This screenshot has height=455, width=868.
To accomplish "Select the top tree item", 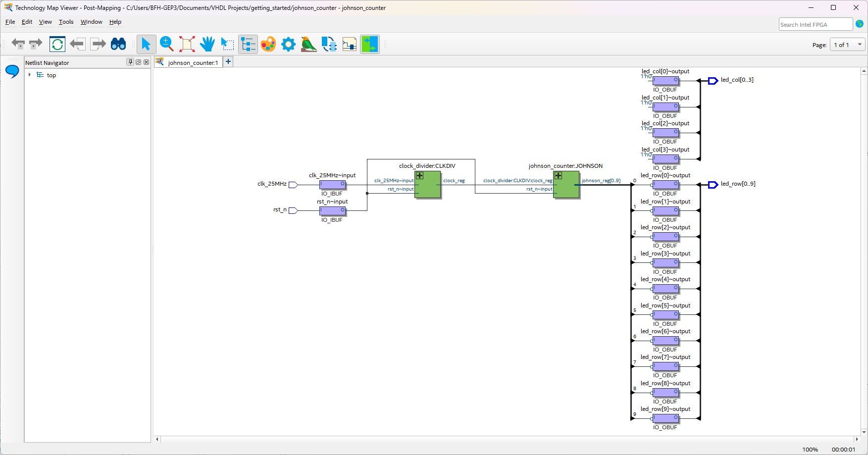I will [51, 75].
